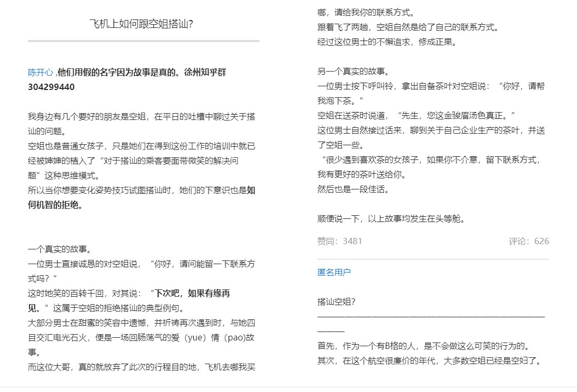
Task: Click the bold author bio mentioning 徐州知乎群
Action: click(x=142, y=73)
